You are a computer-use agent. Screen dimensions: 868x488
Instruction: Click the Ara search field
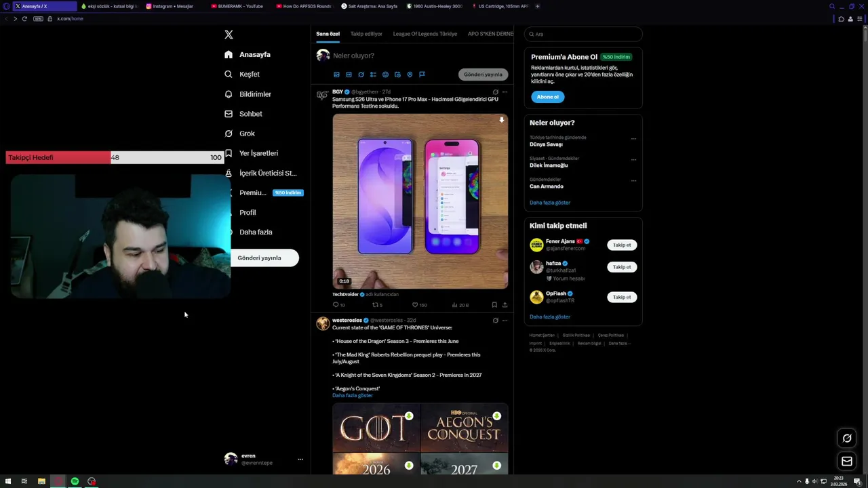[583, 34]
